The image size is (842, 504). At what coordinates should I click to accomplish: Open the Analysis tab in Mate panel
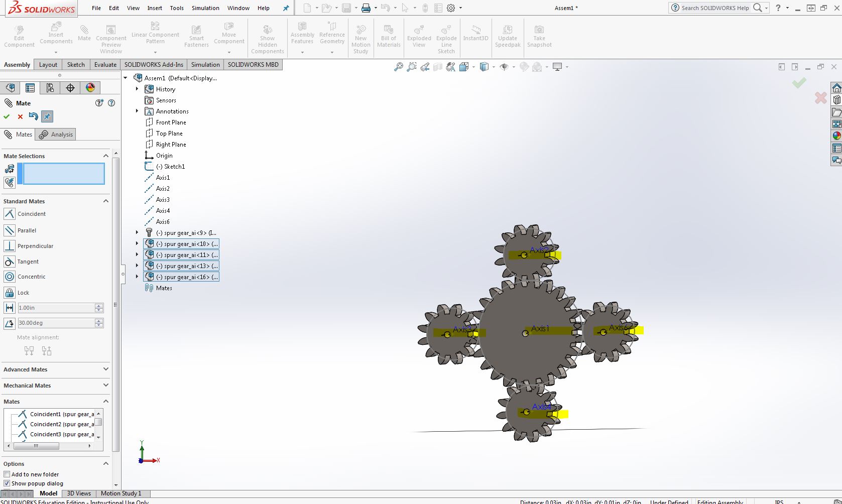click(56, 135)
